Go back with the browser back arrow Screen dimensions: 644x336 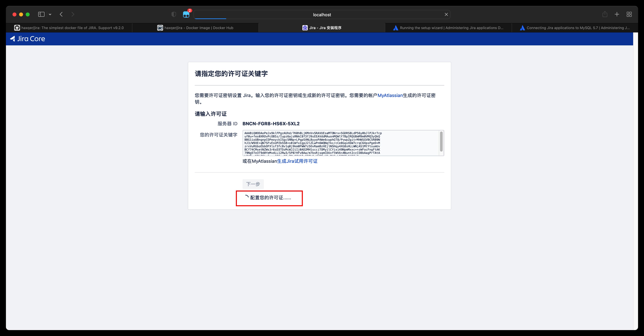[61, 14]
